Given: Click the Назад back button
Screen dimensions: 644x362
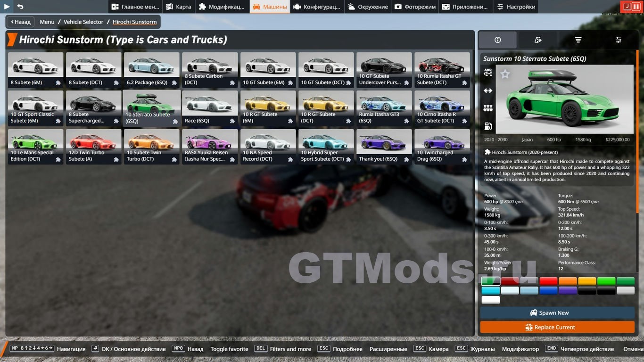Looking at the screenshot, I should (x=20, y=22).
